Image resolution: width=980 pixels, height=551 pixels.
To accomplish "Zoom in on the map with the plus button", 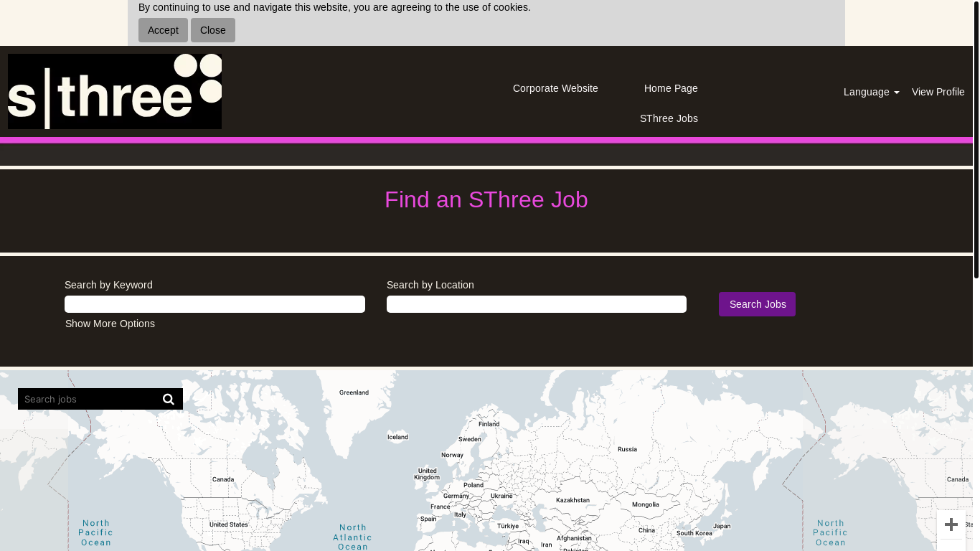I will click(x=951, y=524).
